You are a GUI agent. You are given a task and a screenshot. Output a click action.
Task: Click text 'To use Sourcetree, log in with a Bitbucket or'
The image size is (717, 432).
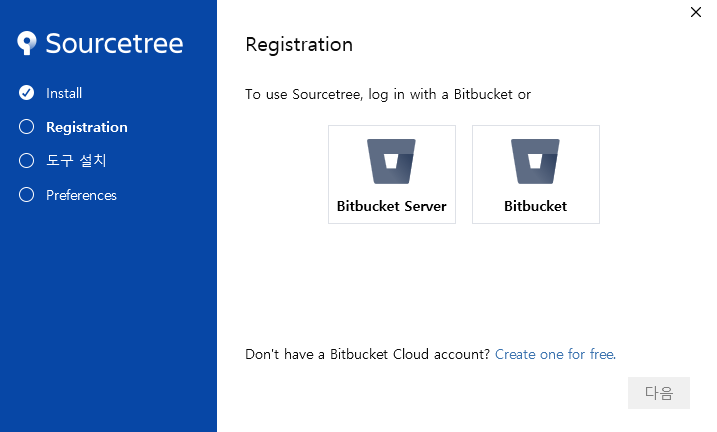[388, 95]
